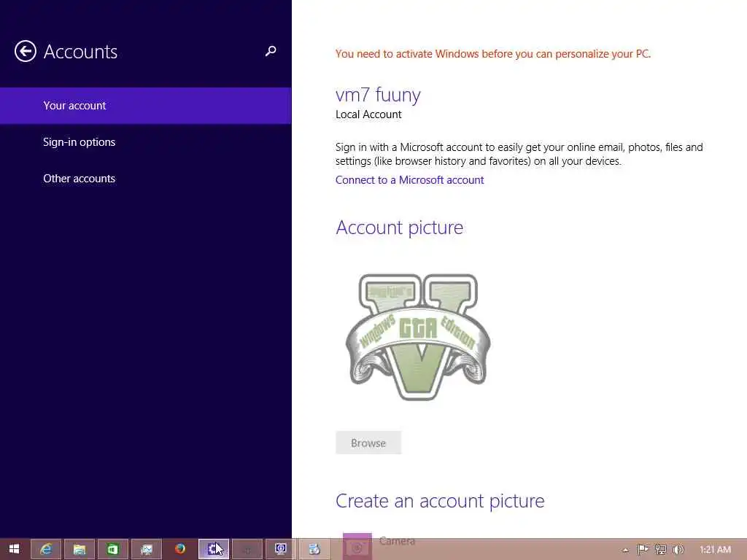Select the PC settings gear taskbar icon
The image size is (747, 560).
point(214,549)
